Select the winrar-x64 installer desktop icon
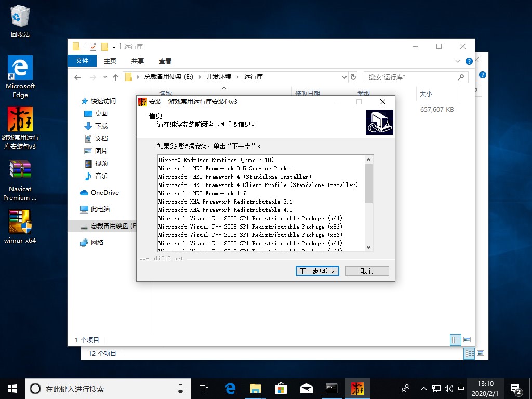Viewport: 532px width, 399px height. [x=20, y=227]
